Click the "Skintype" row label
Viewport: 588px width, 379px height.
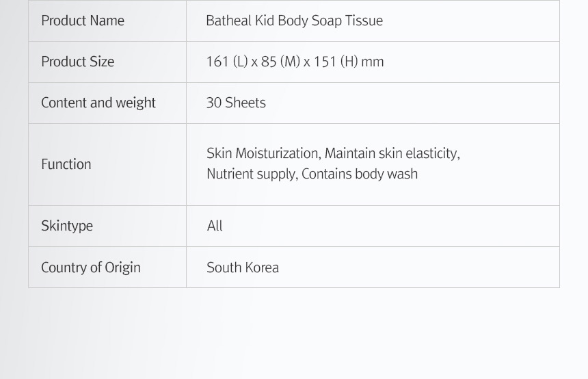click(x=67, y=226)
